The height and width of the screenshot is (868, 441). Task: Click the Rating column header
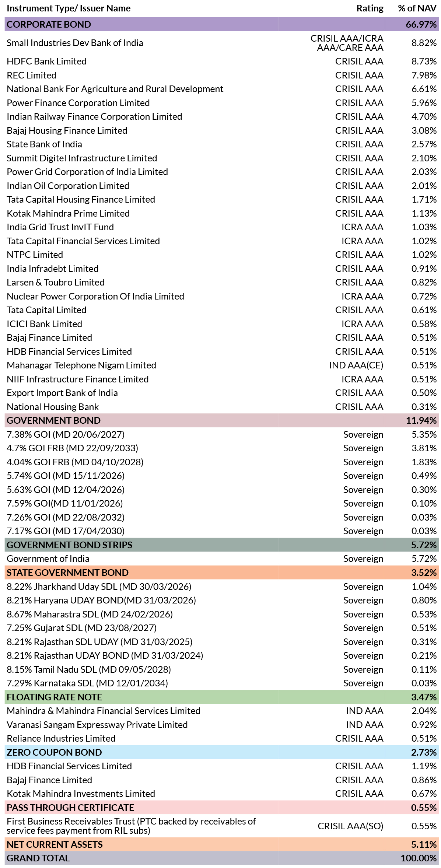click(370, 8)
